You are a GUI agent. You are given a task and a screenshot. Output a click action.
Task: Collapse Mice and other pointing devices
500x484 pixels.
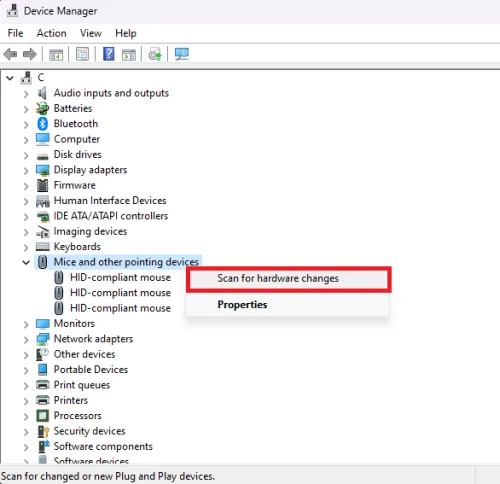pos(26,262)
